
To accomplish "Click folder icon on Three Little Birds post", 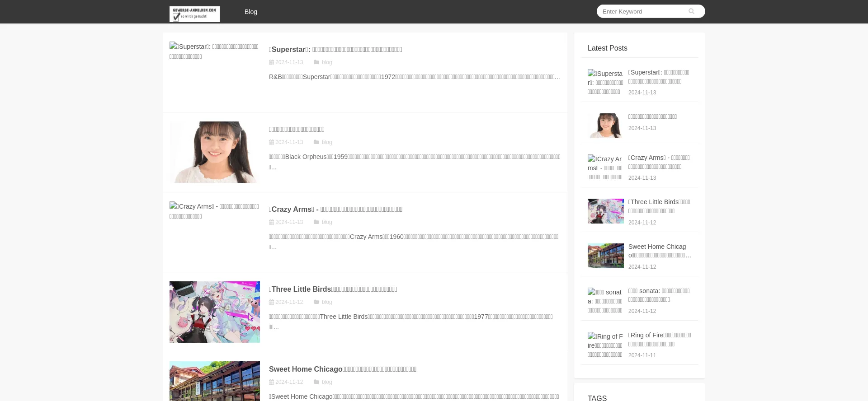I will [x=316, y=302].
